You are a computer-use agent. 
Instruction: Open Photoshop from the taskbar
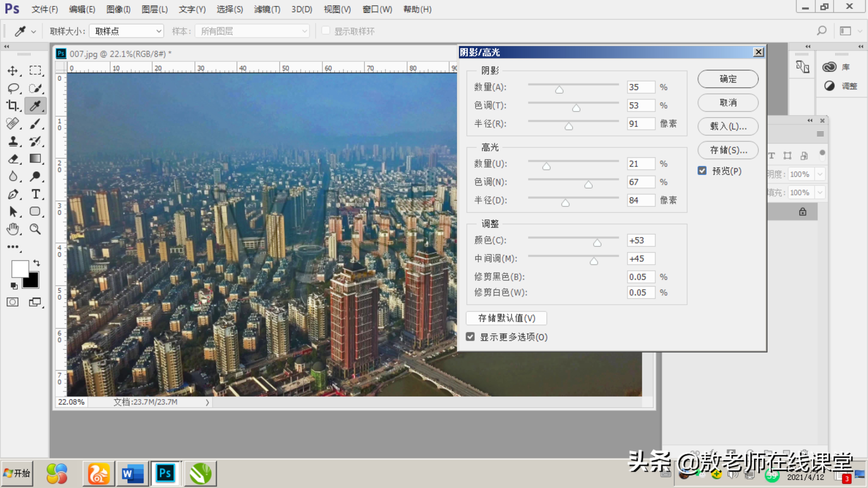point(165,473)
